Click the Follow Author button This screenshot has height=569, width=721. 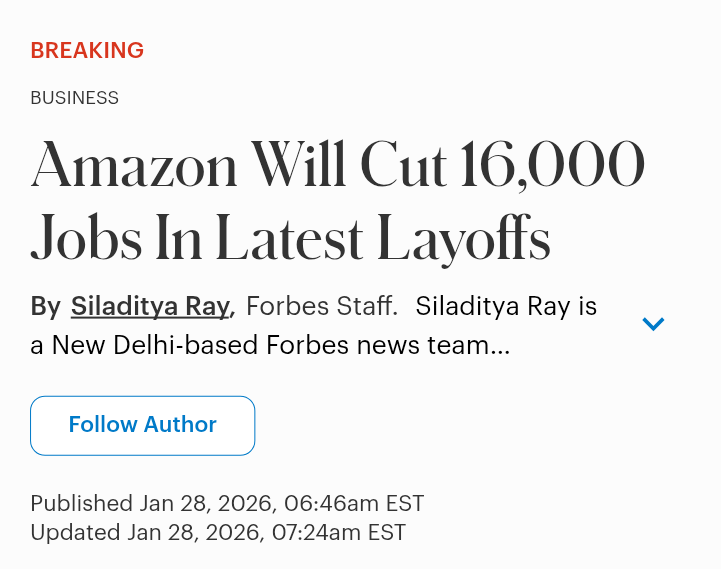142,425
